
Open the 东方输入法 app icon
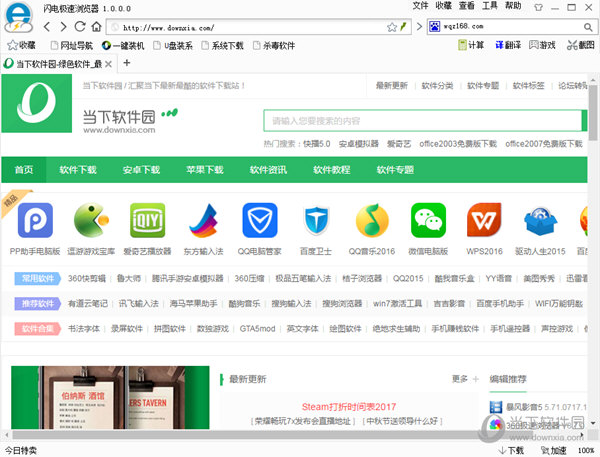tap(204, 220)
